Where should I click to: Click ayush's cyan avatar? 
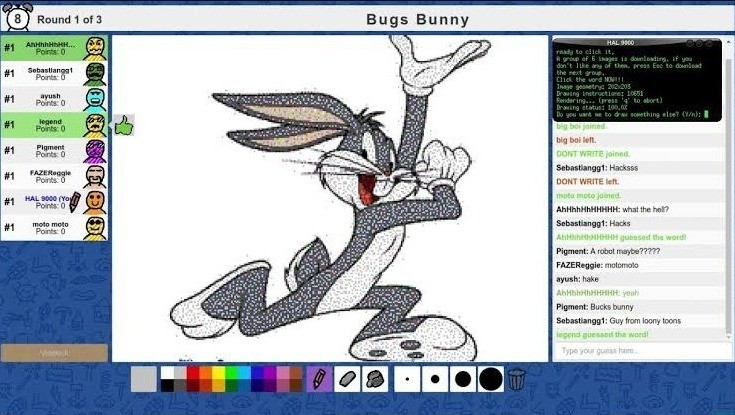(95, 99)
